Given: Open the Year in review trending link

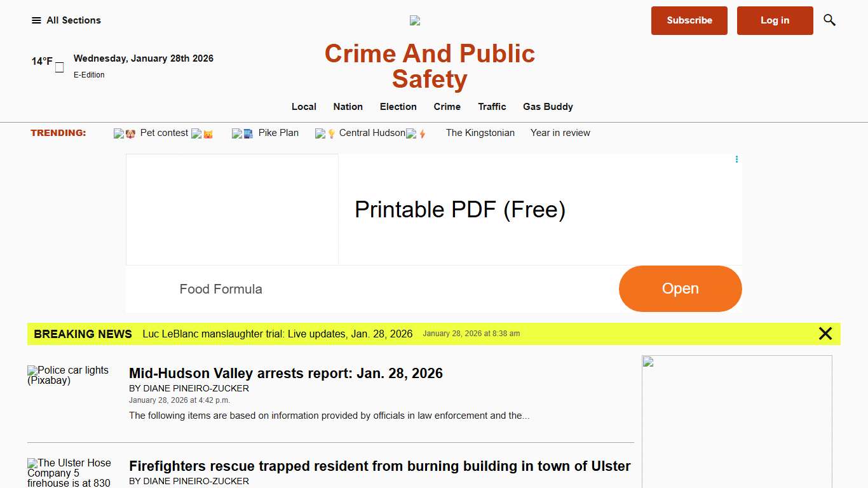Looking at the screenshot, I should pos(560,133).
